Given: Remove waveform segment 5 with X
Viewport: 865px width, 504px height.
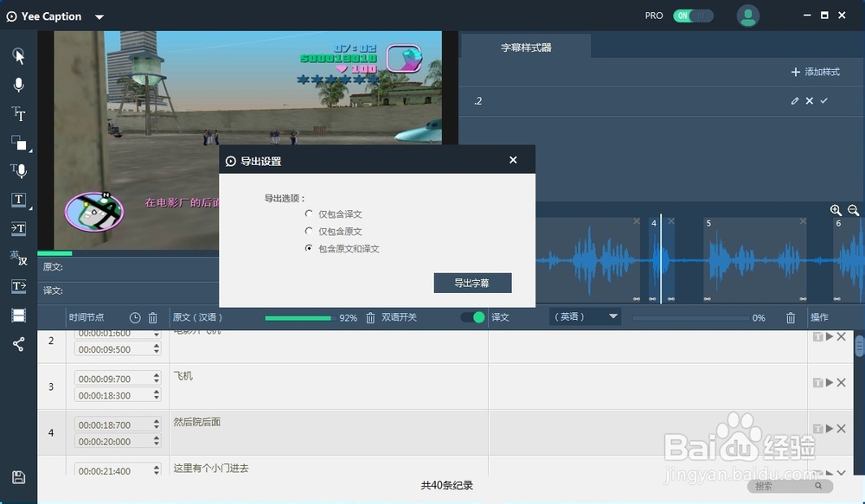Looking at the screenshot, I should pyautogui.click(x=803, y=221).
